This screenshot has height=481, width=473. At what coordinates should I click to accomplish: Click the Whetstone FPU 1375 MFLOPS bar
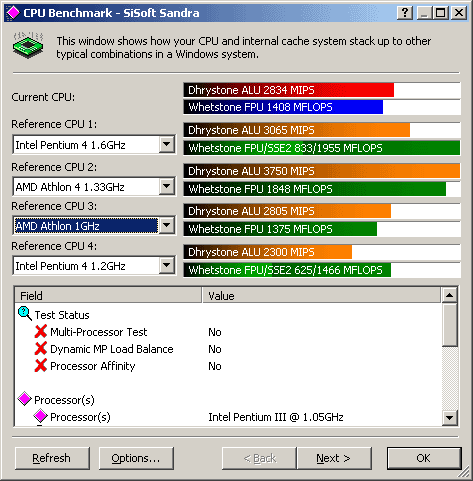coord(280,229)
